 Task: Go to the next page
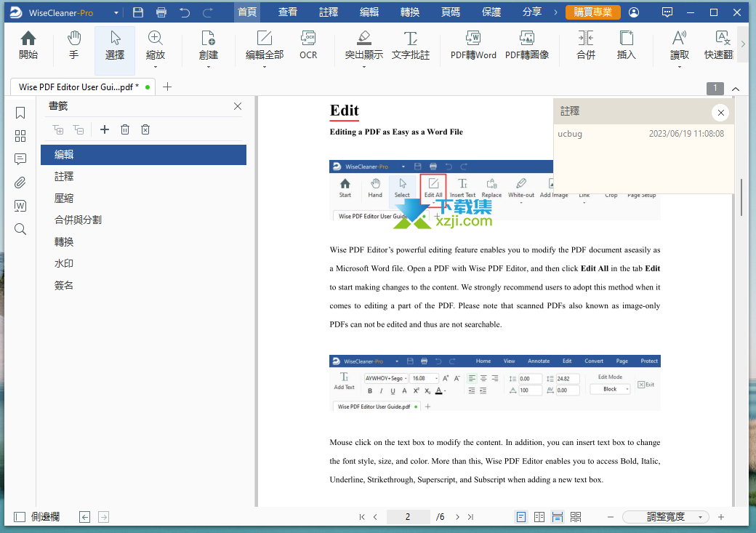tap(457, 517)
